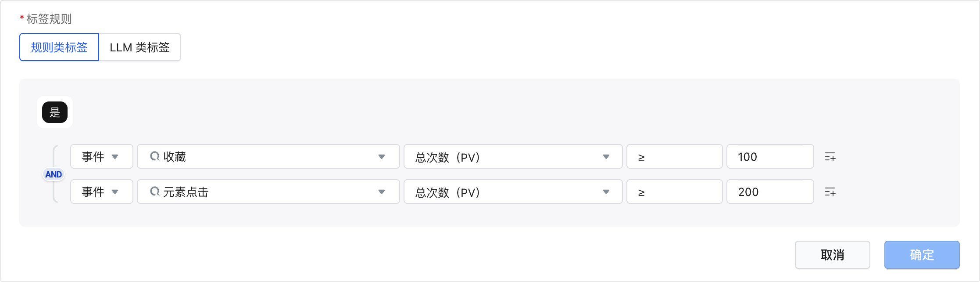Click the ≥ operator field in first row
980x282 pixels.
coord(674,157)
